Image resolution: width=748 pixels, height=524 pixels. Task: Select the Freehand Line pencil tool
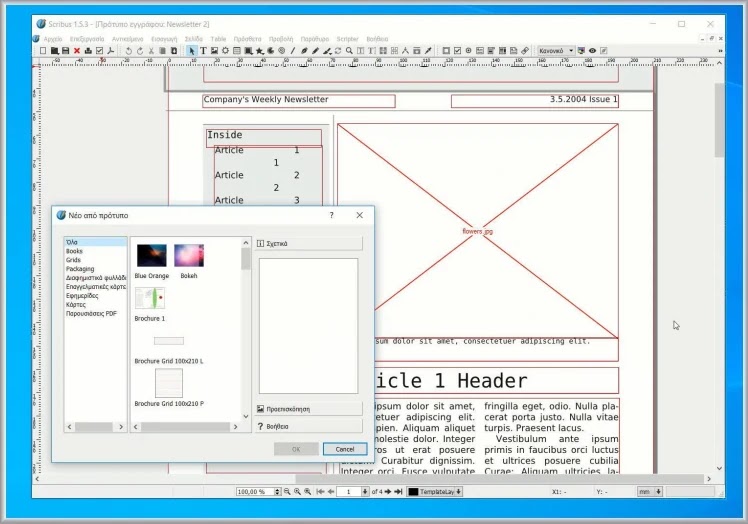316,51
